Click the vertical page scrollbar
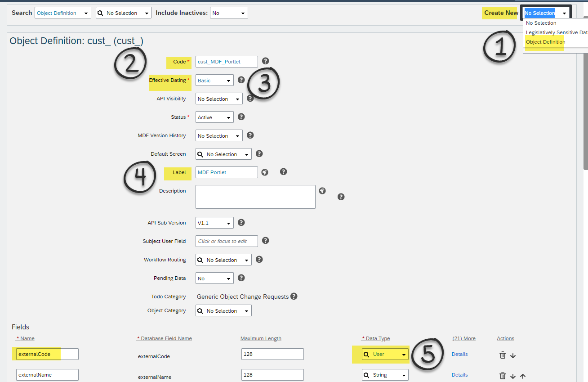This screenshot has width=588, height=382. pos(586,93)
